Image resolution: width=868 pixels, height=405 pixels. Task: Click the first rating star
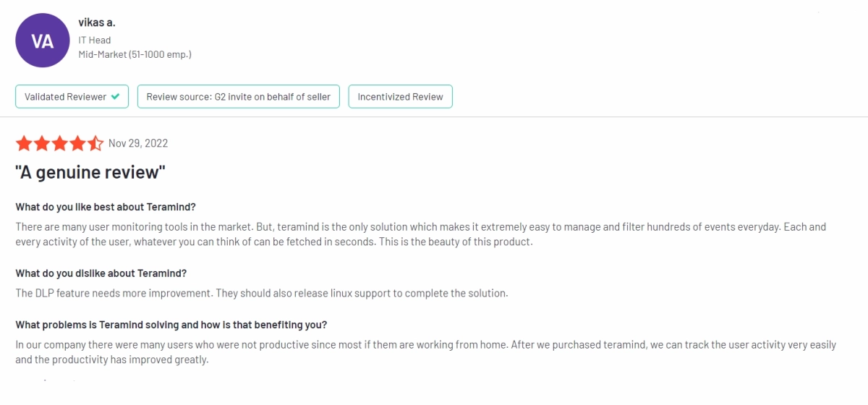pos(23,143)
